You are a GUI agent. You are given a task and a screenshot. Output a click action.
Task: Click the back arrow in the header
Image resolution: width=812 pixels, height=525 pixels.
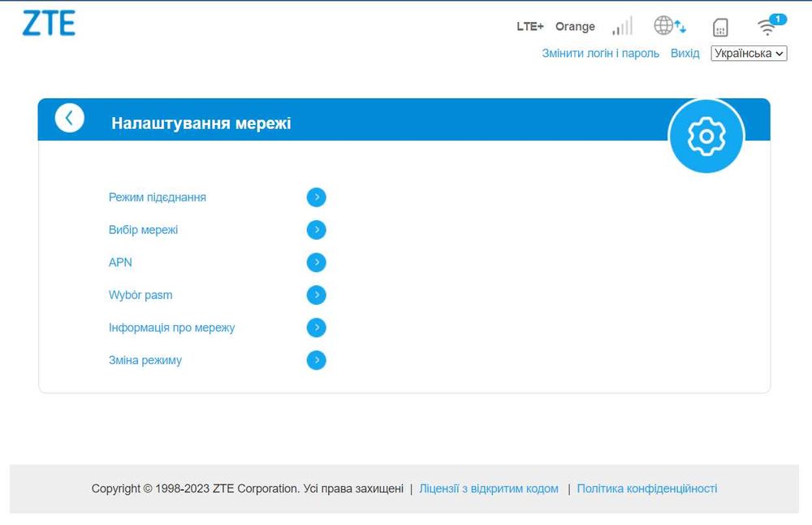[x=69, y=118]
